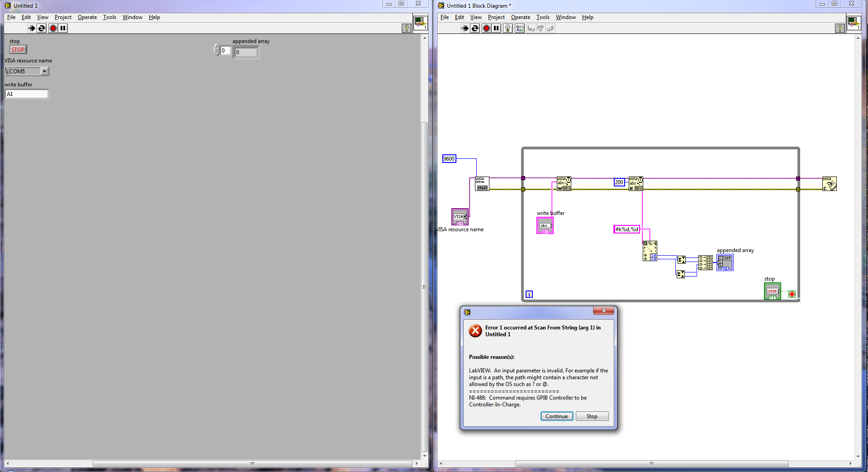The image size is (868, 472).
Task: Close the error dialog with the X button
Action: tap(603, 311)
